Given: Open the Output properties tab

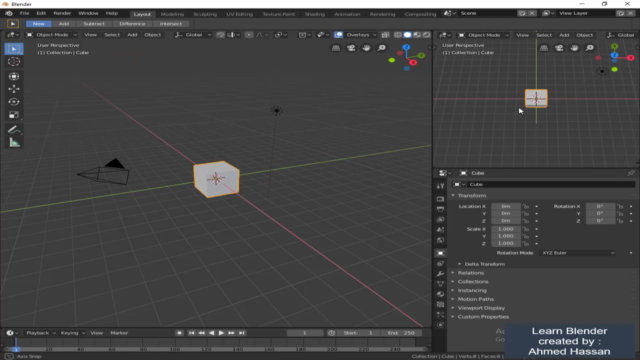Looking at the screenshot, I should (440, 209).
